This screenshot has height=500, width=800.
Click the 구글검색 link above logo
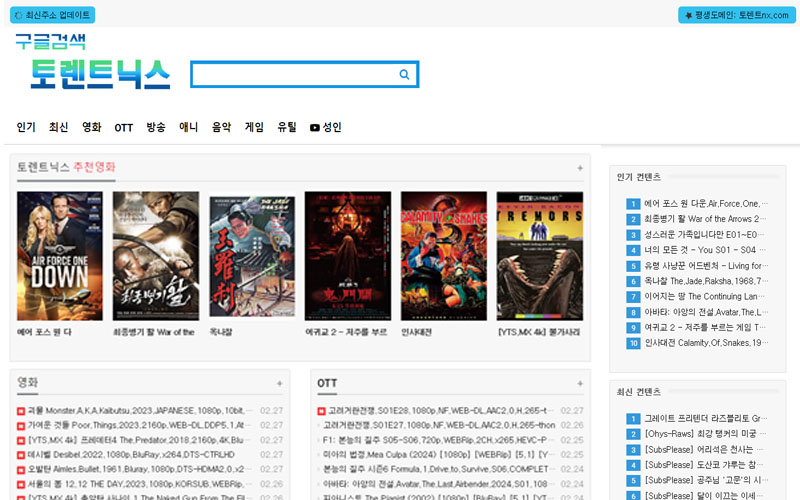pyautogui.click(x=51, y=41)
